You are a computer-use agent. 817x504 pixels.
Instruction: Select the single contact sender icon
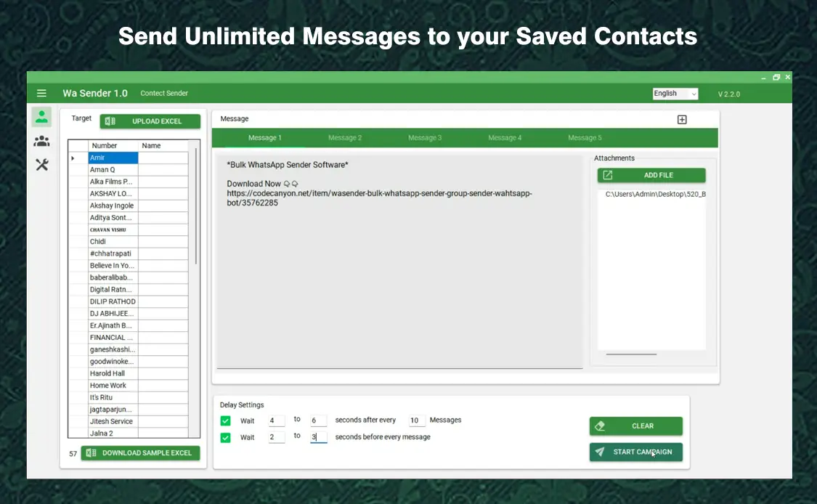(x=41, y=117)
